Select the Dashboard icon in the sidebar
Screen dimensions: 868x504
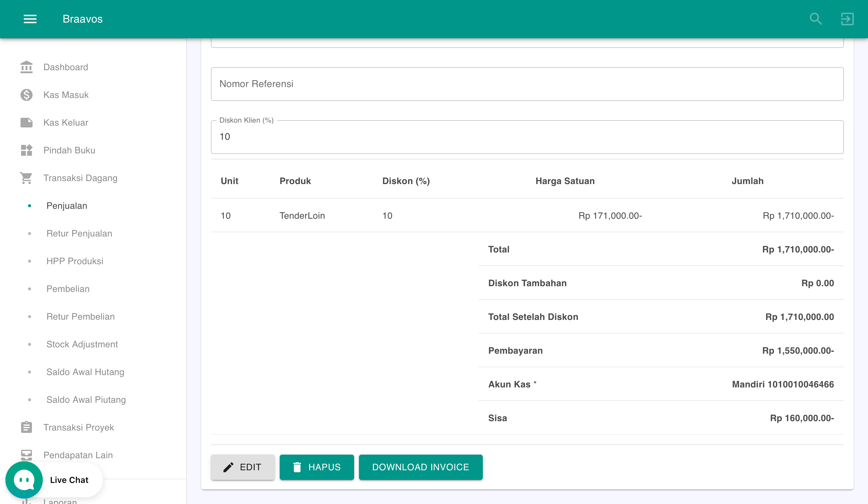[x=26, y=67]
